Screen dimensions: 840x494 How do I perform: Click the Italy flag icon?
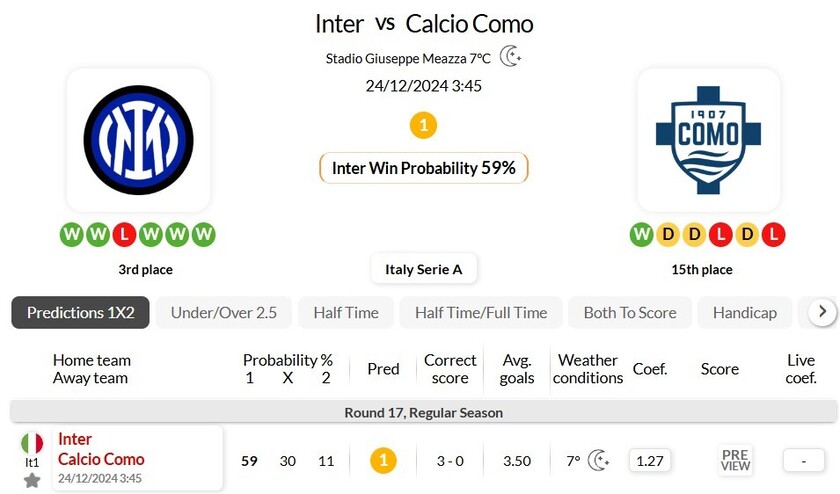tap(32, 443)
